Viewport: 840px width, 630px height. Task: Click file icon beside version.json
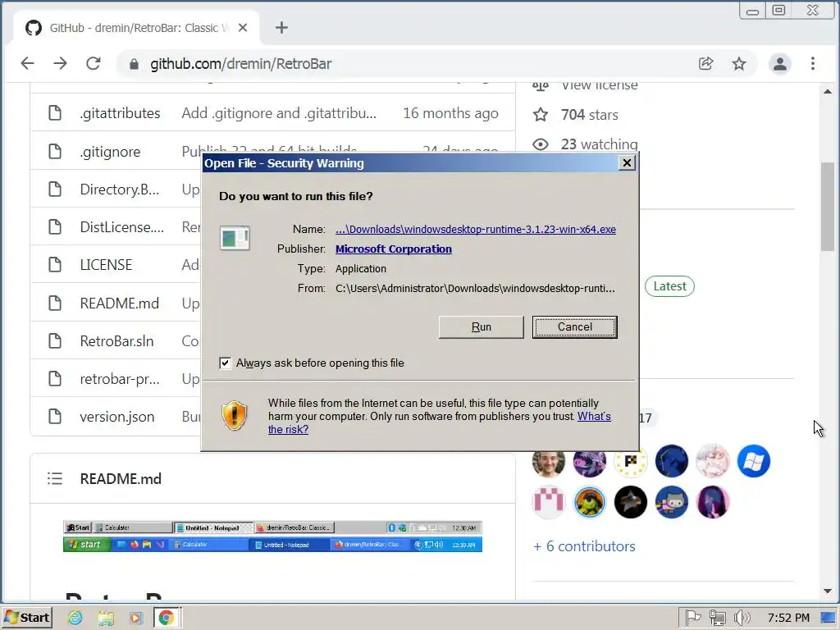click(55, 416)
